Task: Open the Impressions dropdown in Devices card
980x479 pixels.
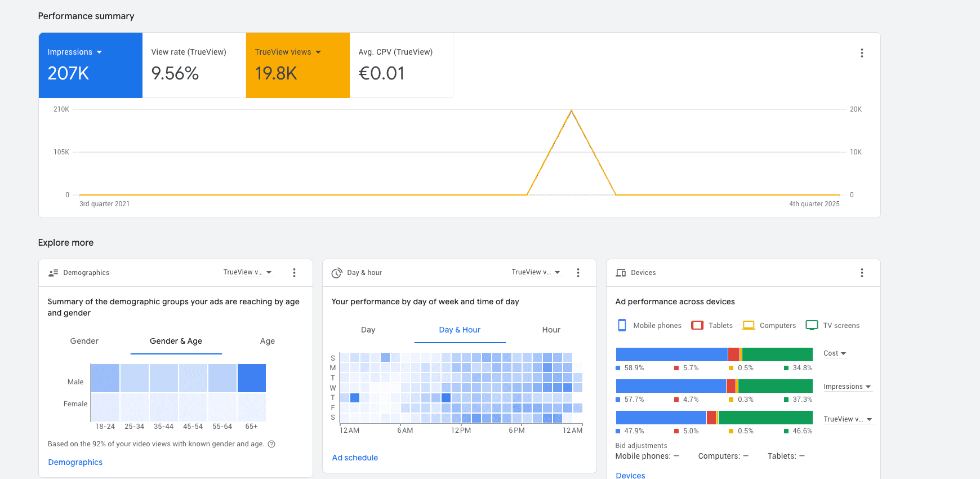Action: (x=848, y=387)
